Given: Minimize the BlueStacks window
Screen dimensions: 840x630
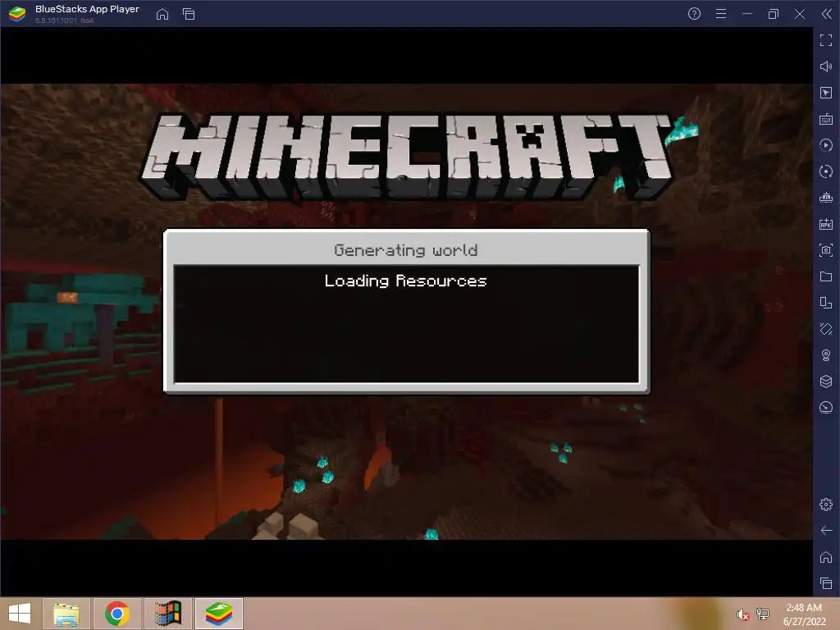Looking at the screenshot, I should tap(746, 14).
